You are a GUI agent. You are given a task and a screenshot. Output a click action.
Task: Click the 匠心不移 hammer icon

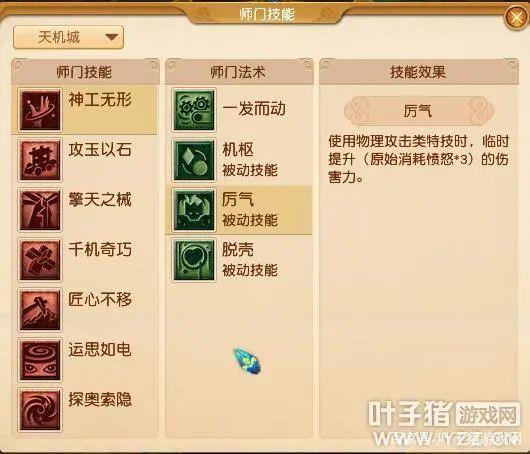pyautogui.click(x=40, y=310)
